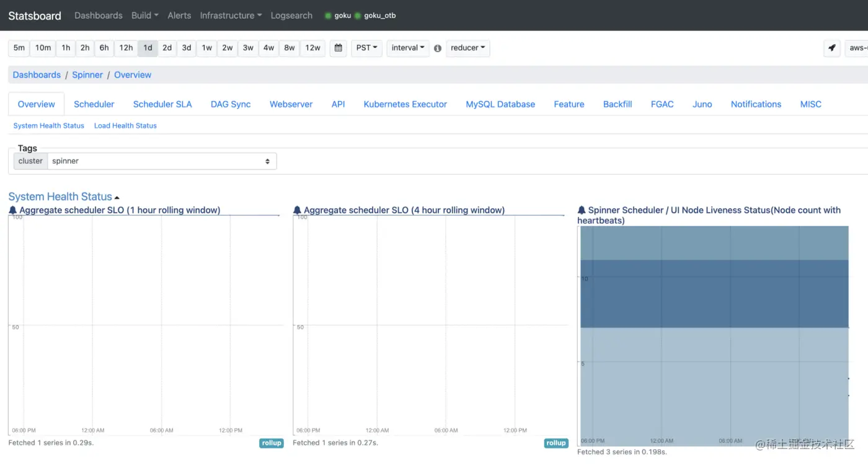Select the 3w time range
Screen dimensions: 868x464
(248, 48)
